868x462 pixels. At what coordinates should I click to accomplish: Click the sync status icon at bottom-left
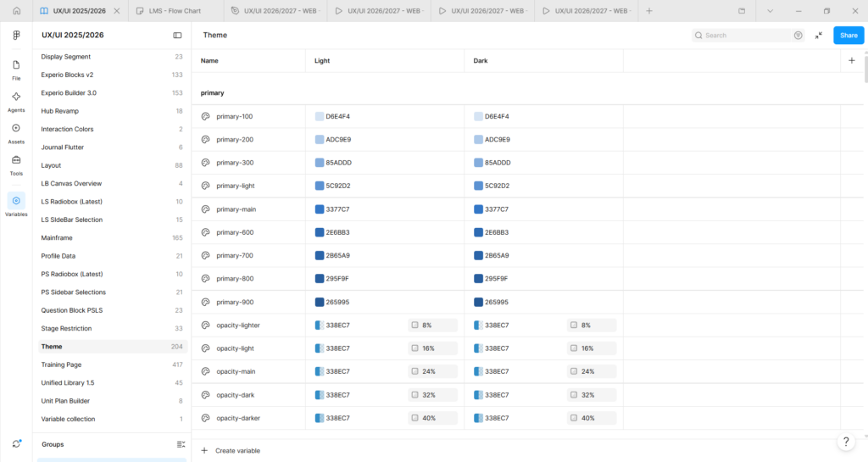pyautogui.click(x=16, y=443)
